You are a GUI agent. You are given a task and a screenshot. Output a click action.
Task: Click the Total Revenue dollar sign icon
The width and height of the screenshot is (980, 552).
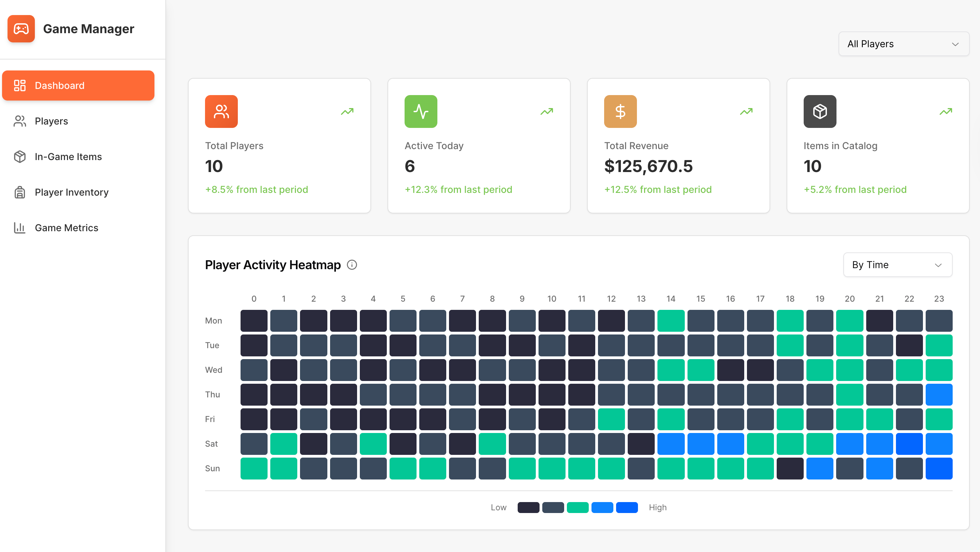[620, 111]
